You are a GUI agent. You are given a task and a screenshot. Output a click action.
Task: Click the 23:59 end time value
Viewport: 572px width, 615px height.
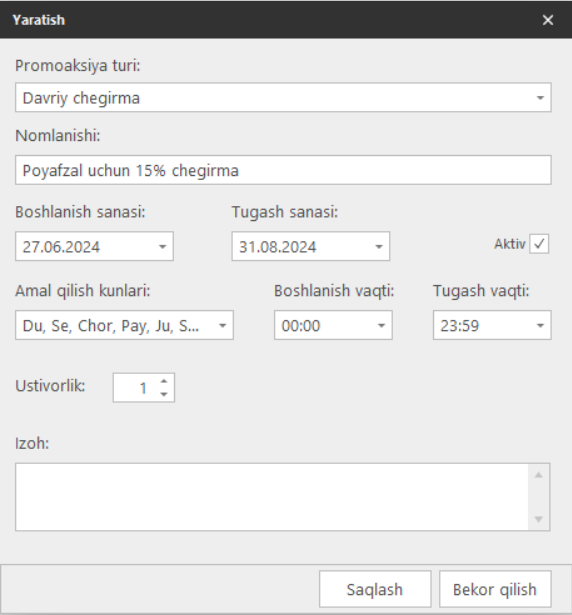pos(460,326)
